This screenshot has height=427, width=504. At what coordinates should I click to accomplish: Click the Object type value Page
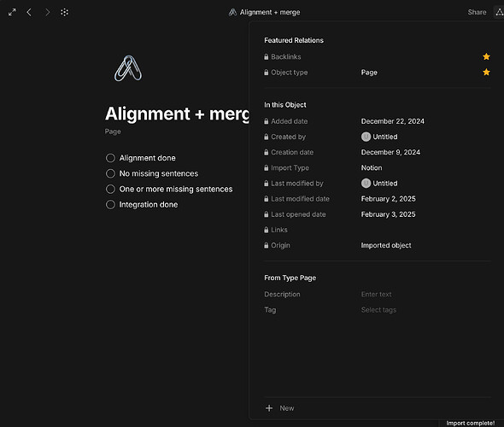[x=369, y=73]
